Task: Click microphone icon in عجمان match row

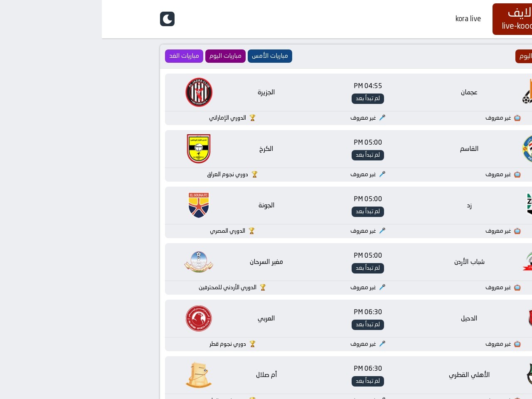Action: pyautogui.click(x=382, y=118)
